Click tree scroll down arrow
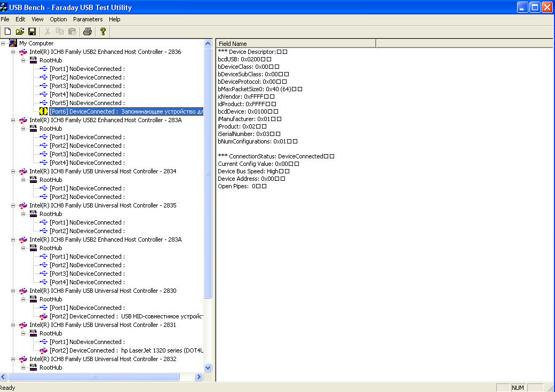Screen dimensions: 555x392 (x=208, y=367)
